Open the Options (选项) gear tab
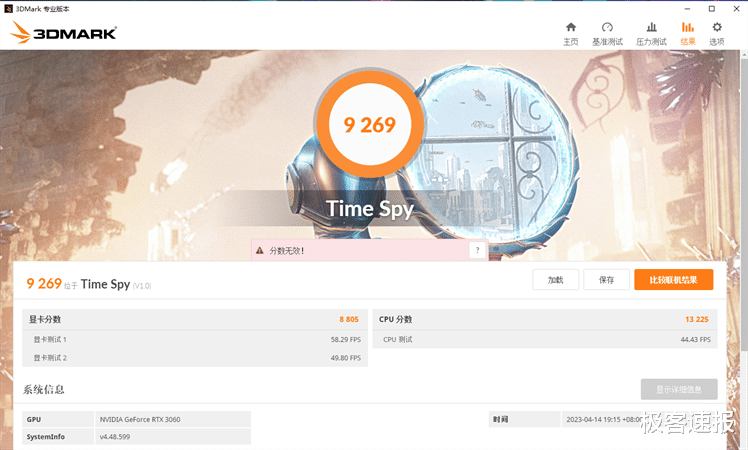This screenshot has height=450, width=748. (x=717, y=34)
